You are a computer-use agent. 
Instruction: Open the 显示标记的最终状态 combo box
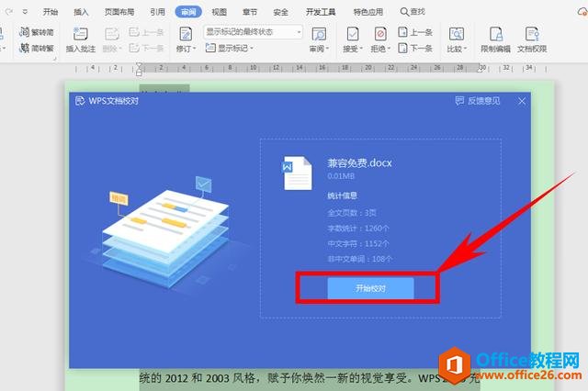(254, 32)
